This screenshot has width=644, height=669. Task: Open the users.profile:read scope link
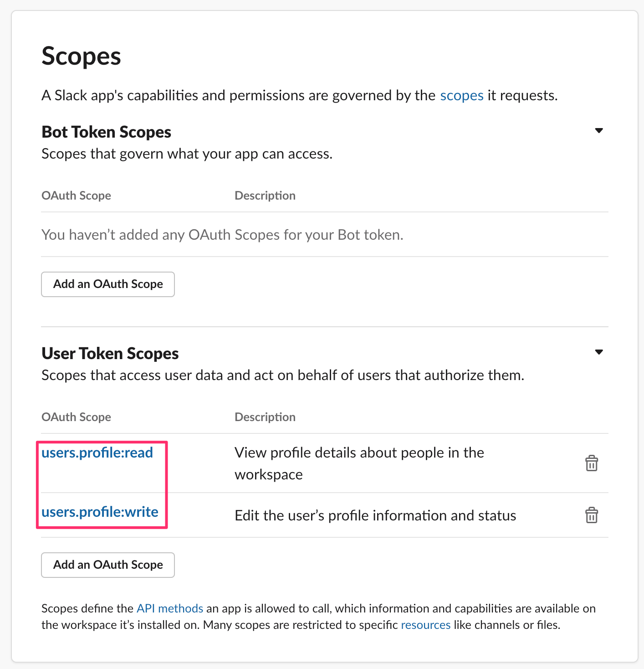pyautogui.click(x=97, y=453)
